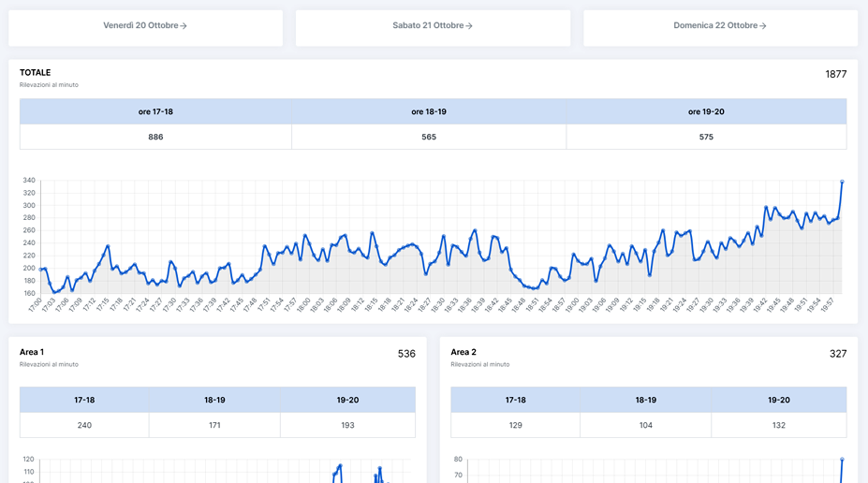Click the value 104 in the Area 2 table
The width and height of the screenshot is (868, 483).
(646, 426)
